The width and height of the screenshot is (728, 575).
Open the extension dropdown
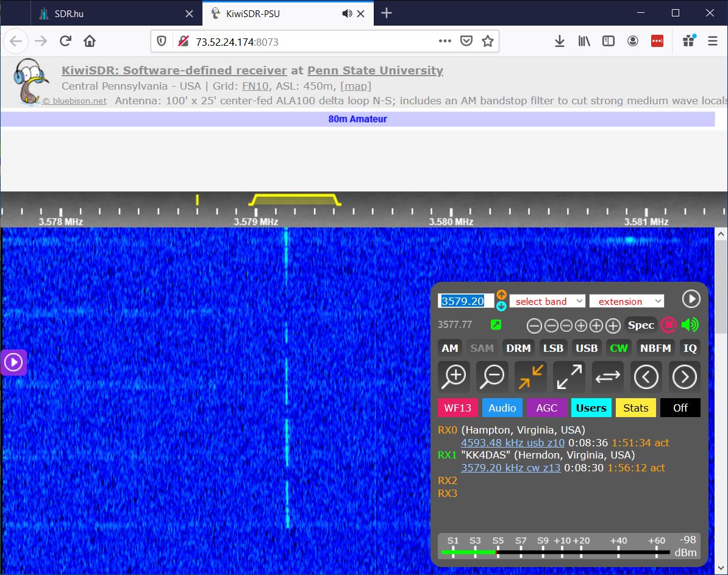(627, 301)
